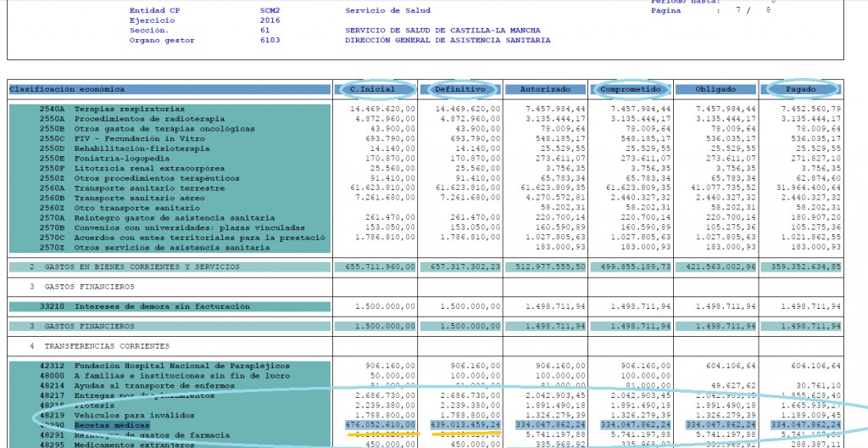Image resolution: width=868 pixels, height=448 pixels.
Task: Select 'Ayudas al transporte de enfermos' label
Action: click(x=154, y=386)
